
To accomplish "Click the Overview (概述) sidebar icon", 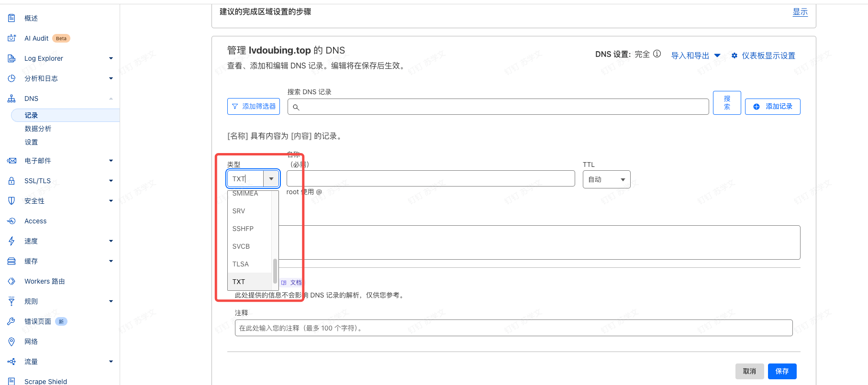I will pyautogui.click(x=11, y=18).
